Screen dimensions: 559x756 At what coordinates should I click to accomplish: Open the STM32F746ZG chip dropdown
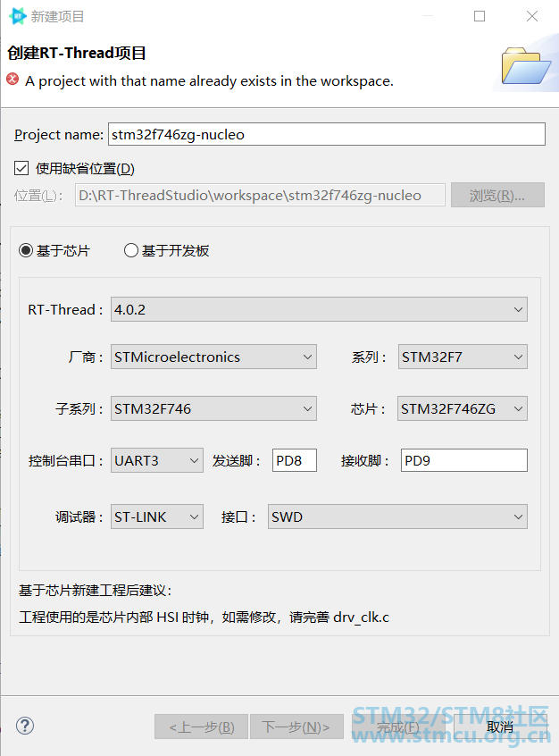463,409
